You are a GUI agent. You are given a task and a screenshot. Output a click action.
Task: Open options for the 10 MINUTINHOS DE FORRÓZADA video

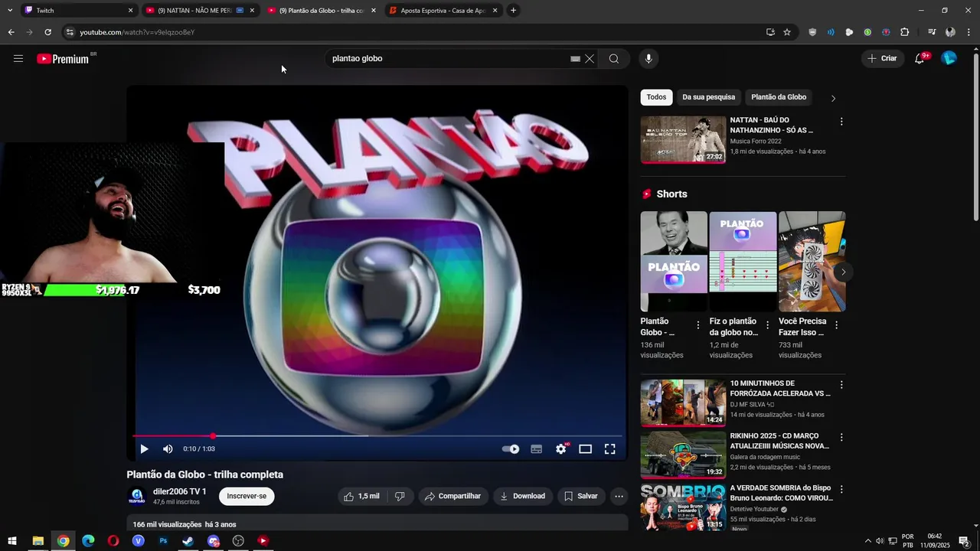point(841,385)
